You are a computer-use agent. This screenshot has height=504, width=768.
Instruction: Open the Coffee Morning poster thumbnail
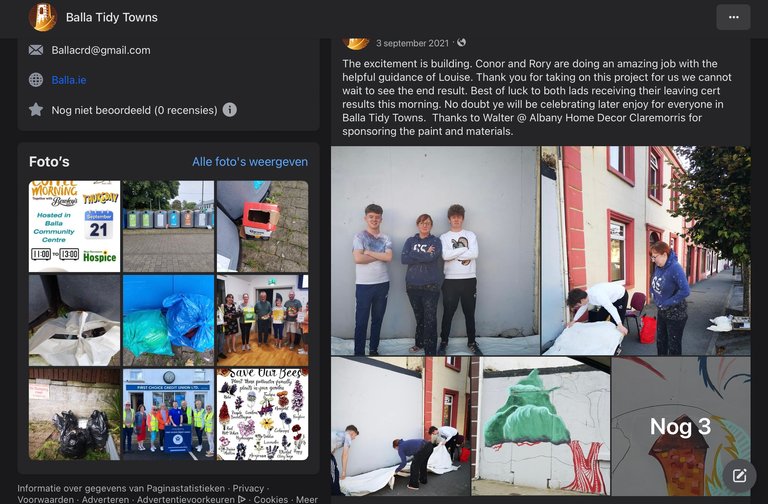point(74,226)
